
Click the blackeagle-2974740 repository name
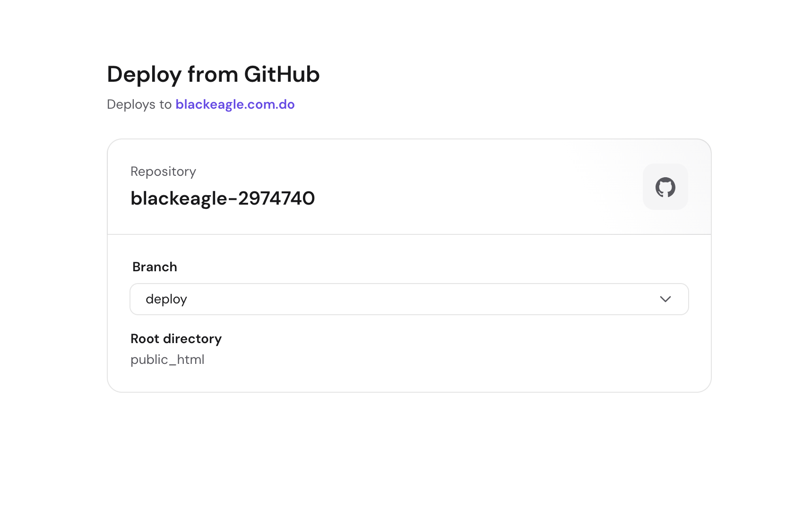223,198
